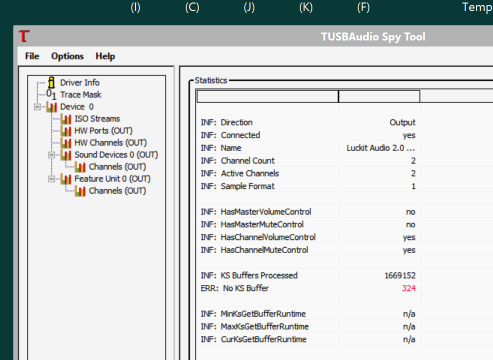The width and height of the screenshot is (493, 360).
Task: Collapse the Device 0 tree node
Action: (37, 107)
